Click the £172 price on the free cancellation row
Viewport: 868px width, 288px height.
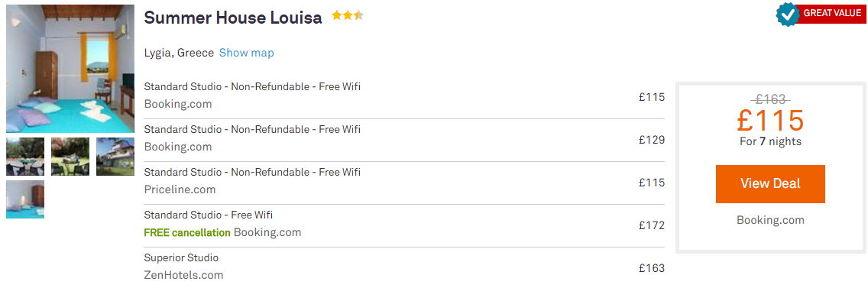[652, 225]
